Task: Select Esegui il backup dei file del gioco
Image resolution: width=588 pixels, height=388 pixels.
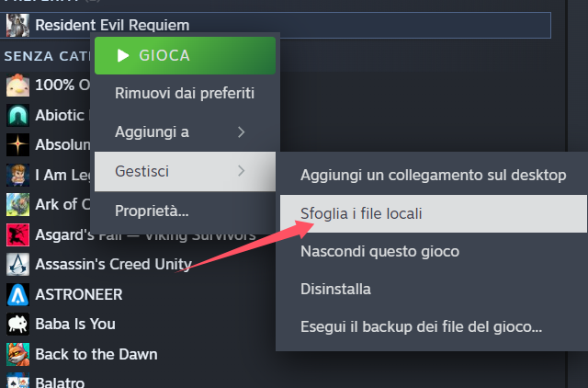Action: tap(421, 326)
